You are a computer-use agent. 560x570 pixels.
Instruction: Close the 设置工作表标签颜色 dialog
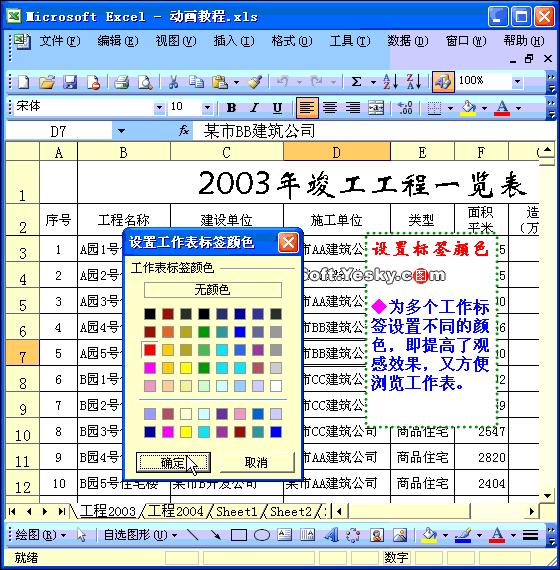coord(288,242)
